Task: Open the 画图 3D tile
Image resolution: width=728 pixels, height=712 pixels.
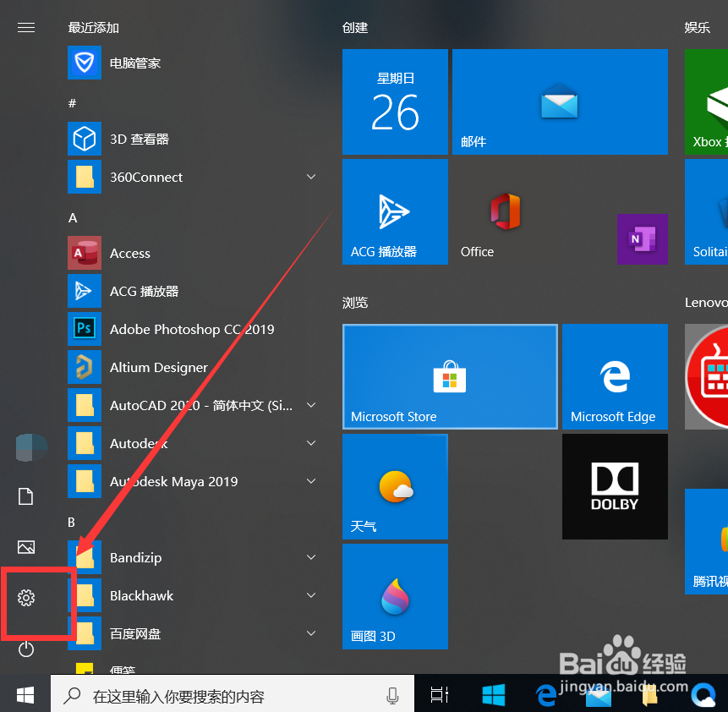Action: click(x=395, y=596)
